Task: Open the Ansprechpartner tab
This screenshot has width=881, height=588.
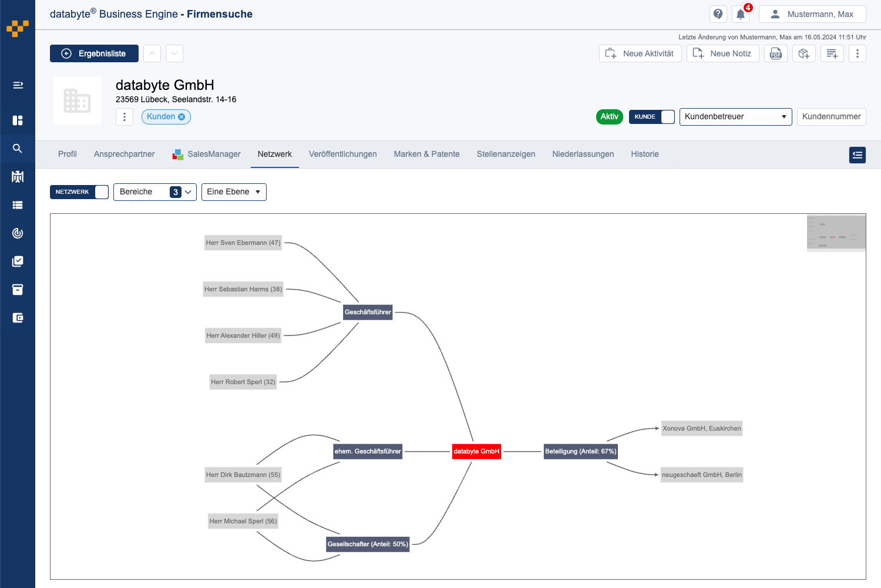Action: tap(124, 154)
